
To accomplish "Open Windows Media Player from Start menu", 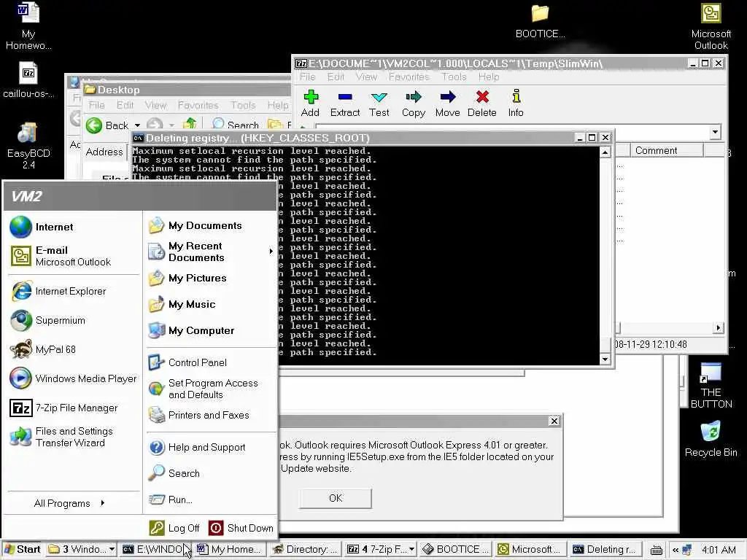I will (74, 378).
